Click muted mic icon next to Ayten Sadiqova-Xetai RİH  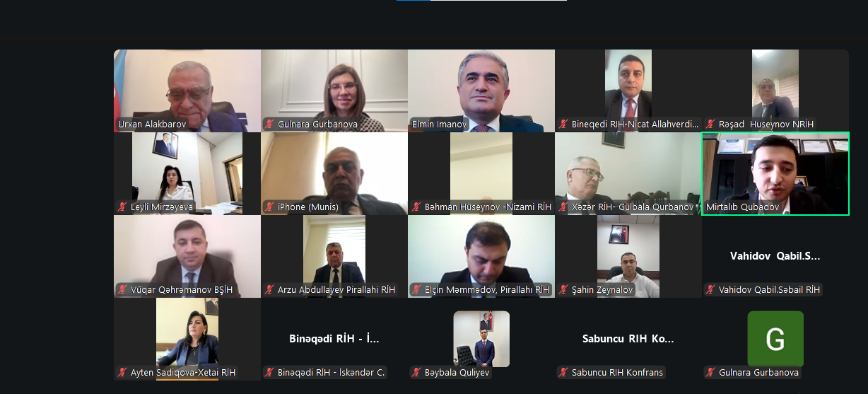pyautogui.click(x=123, y=373)
